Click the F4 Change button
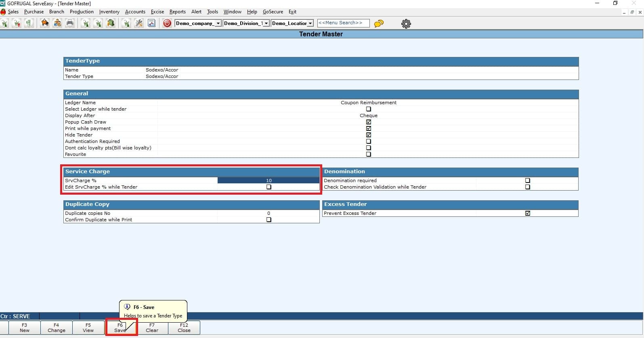 tap(57, 328)
